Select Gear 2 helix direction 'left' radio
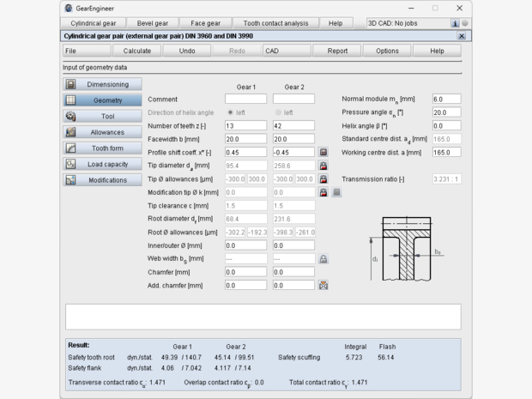532x399 pixels. click(x=278, y=112)
